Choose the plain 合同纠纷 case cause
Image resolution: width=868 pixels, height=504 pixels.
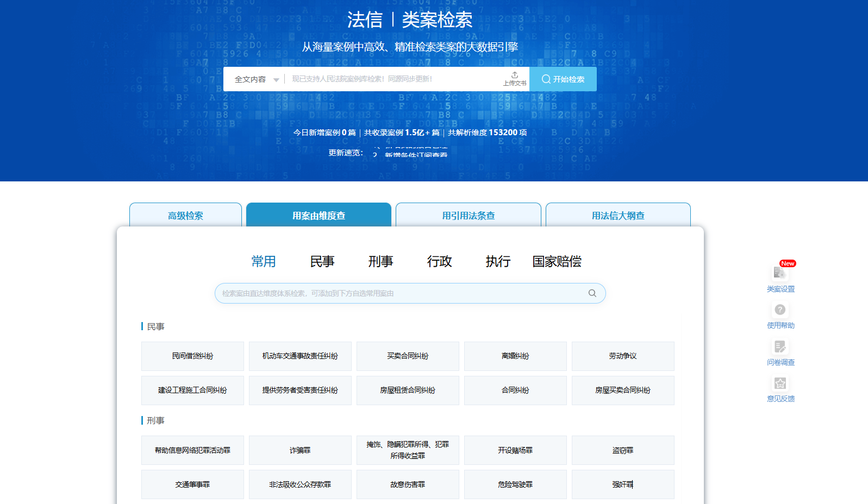click(x=515, y=390)
